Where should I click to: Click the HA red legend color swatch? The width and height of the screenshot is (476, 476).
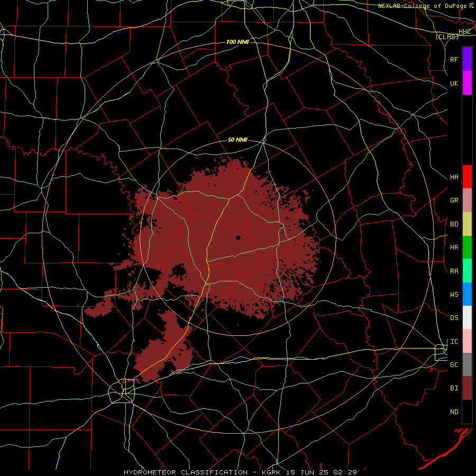coord(467,177)
